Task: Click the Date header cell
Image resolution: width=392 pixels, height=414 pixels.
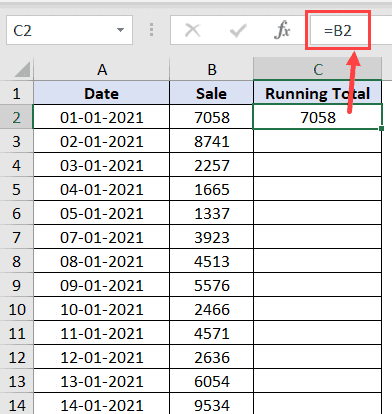Action: coord(101,93)
